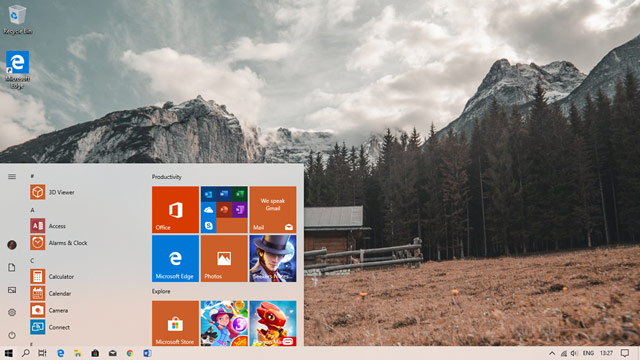Click the Windows Start button
The width and height of the screenshot is (640, 360).
tap(8, 353)
